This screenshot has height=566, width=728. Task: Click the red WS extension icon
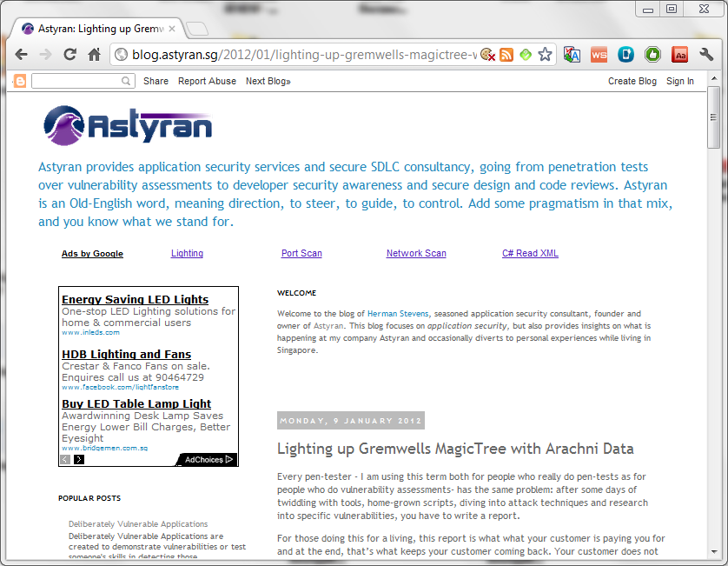click(x=599, y=55)
